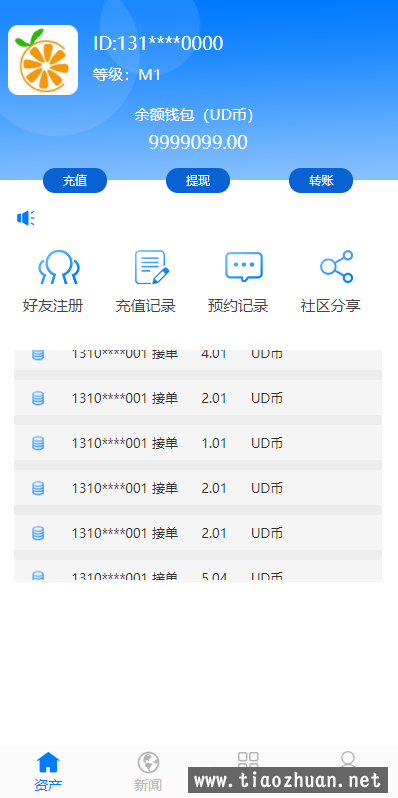The width and height of the screenshot is (398, 798).
Task: Click the 预约记录 label
Action: click(238, 306)
